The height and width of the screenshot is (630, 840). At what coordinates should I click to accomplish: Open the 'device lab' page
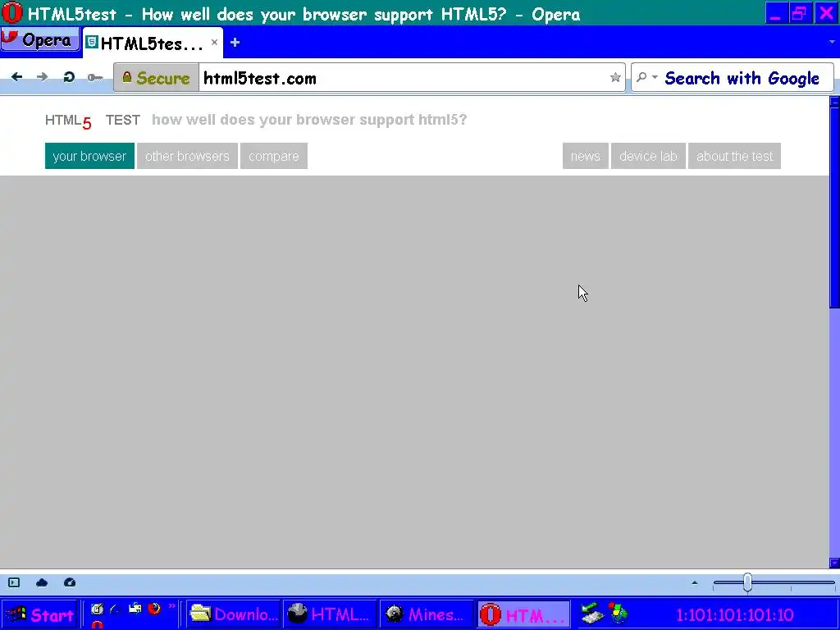pos(648,156)
